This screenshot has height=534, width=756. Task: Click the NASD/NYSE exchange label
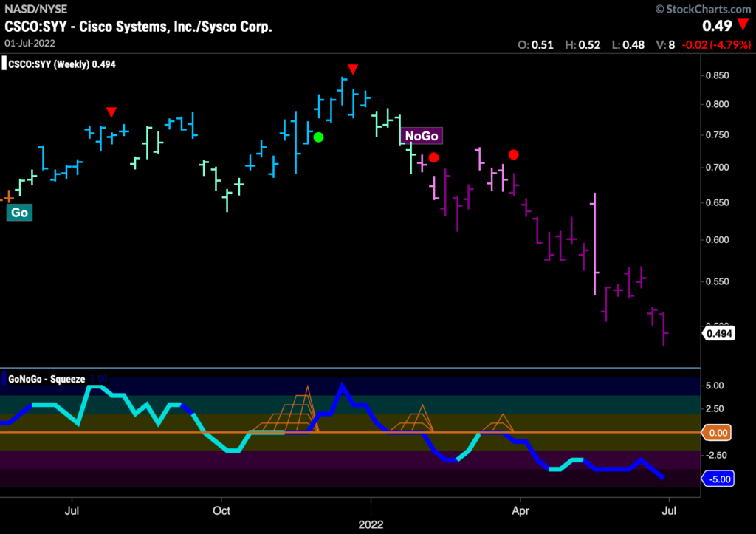tap(36, 9)
